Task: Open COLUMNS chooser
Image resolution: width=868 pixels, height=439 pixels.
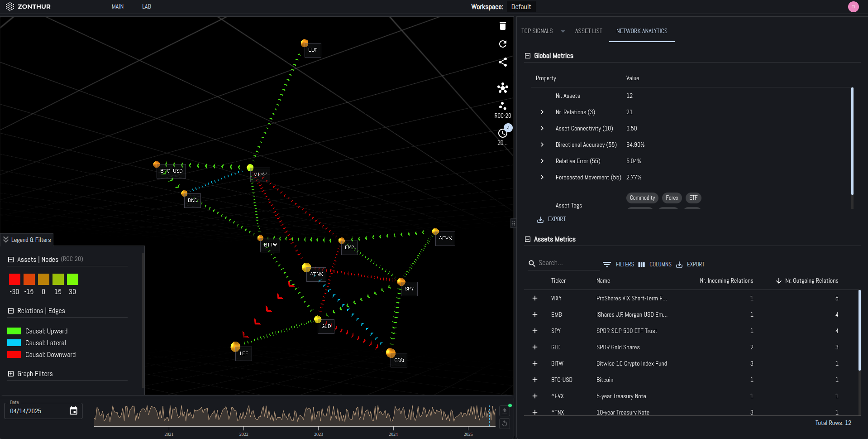Action: pos(655,264)
